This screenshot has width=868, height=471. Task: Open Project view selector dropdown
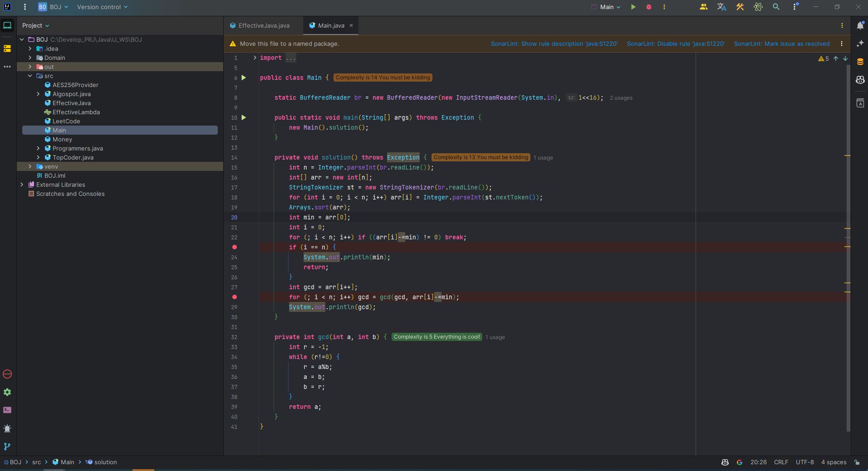point(35,25)
